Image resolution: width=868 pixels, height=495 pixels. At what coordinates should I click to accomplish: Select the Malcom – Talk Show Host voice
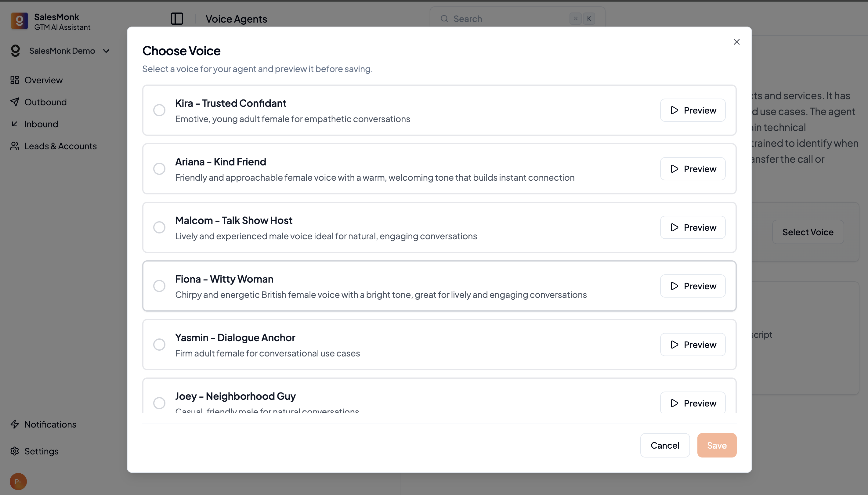click(159, 227)
